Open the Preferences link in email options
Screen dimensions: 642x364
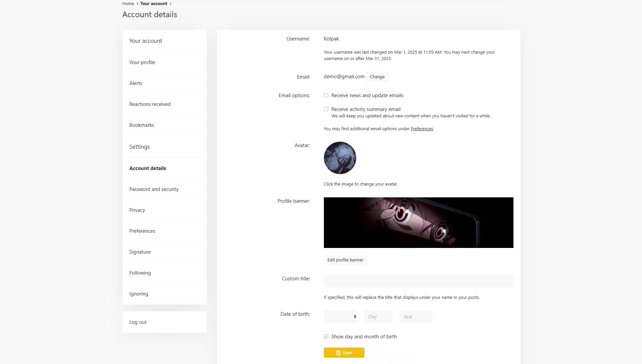[422, 129]
